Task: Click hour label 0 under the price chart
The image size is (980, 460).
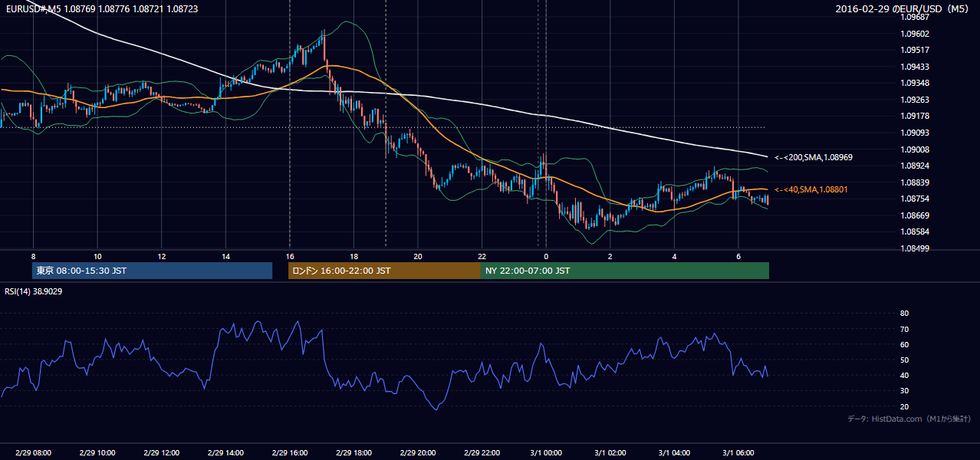Action: 546,256
